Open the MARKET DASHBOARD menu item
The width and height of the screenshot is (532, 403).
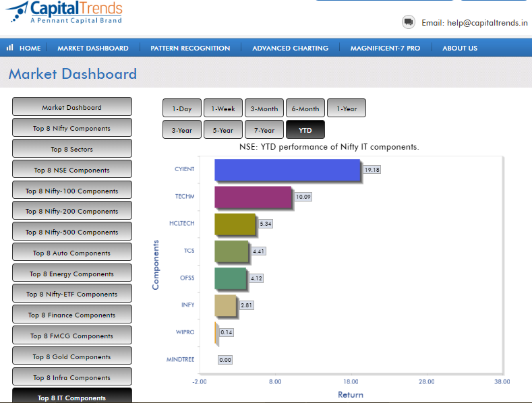tap(93, 48)
